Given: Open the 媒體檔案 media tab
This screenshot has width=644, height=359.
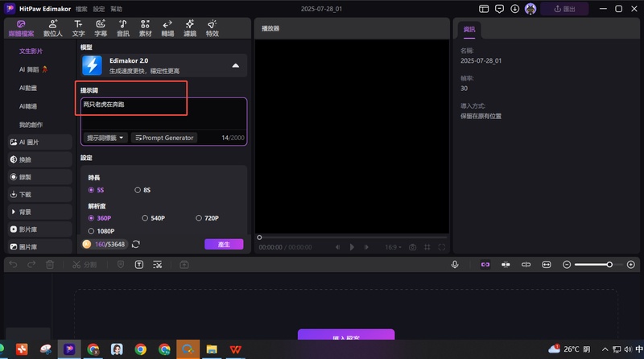Looking at the screenshot, I should tap(21, 28).
